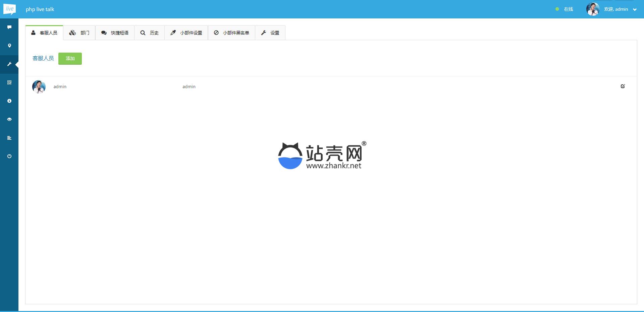Image resolution: width=644 pixels, height=312 pixels.
Task: Open the 欢迎, admin account menu
Action: [616, 9]
